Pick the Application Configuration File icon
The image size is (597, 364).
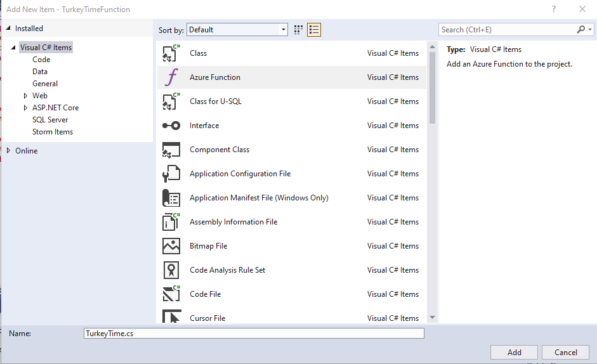171,174
